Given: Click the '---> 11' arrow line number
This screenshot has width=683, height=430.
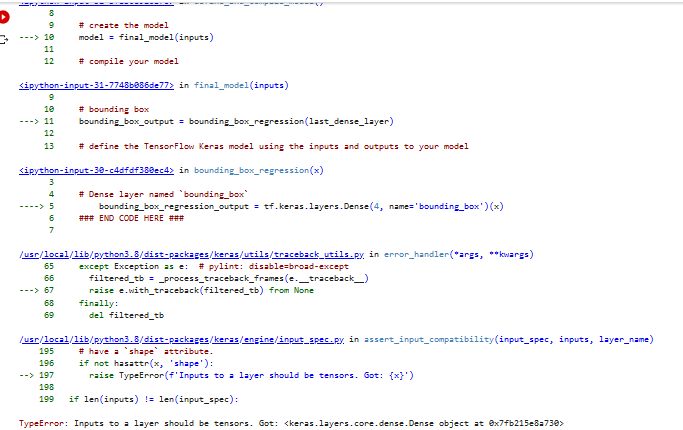Looking at the screenshot, I should pos(37,122).
